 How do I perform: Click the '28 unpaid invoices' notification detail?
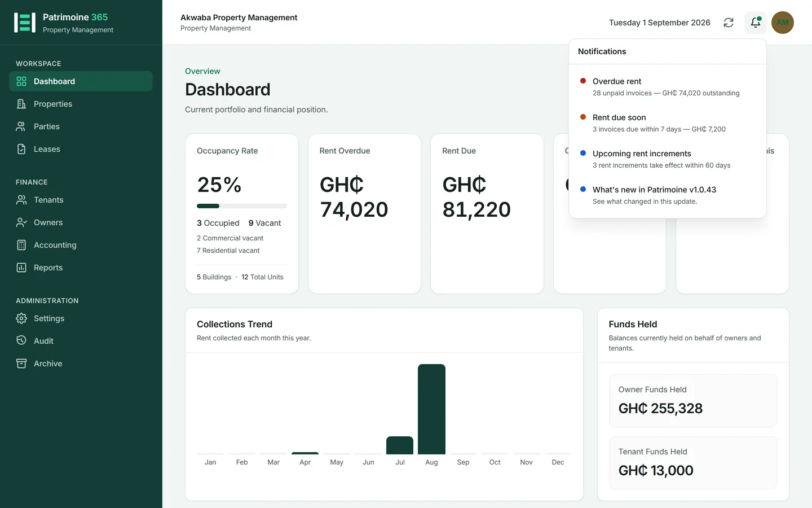(666, 93)
